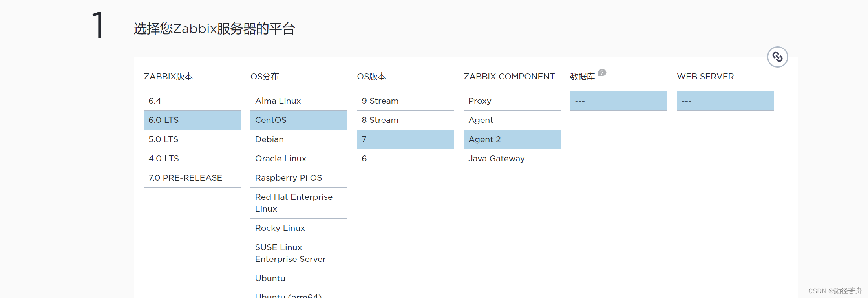Click the OS分布 column heading
The height and width of the screenshot is (298, 868).
pos(265,77)
